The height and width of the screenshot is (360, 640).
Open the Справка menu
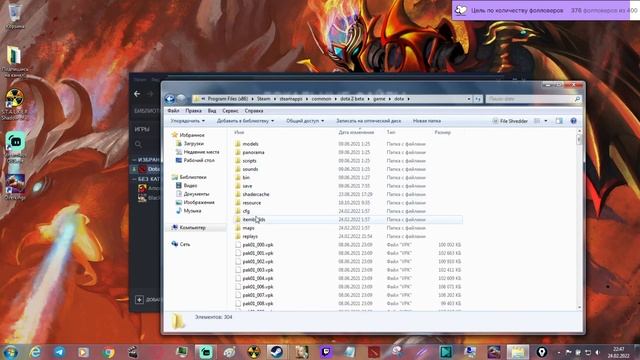point(254,111)
